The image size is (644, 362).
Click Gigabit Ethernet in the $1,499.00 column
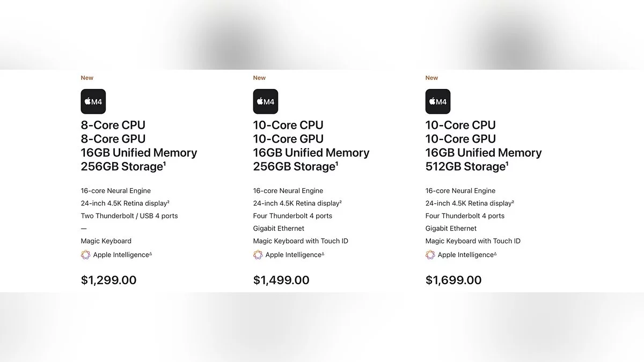click(279, 228)
